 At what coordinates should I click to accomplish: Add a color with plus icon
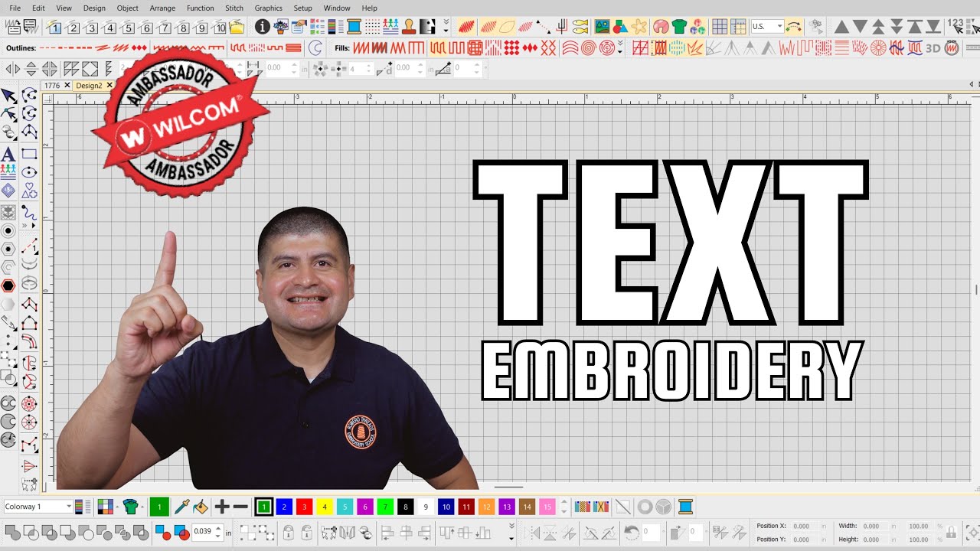pos(222,507)
